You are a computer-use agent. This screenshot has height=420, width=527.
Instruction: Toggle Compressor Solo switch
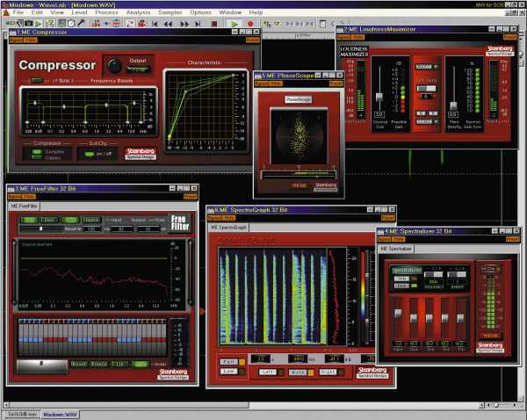click(x=35, y=80)
